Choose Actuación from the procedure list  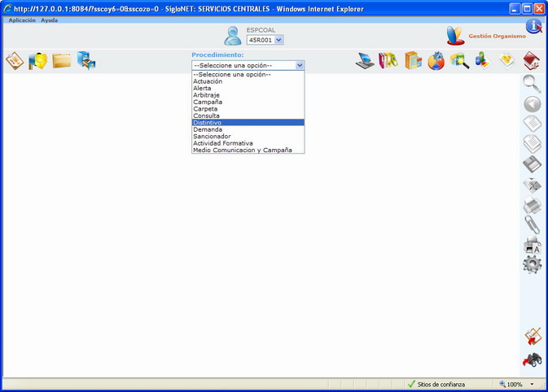click(x=248, y=81)
